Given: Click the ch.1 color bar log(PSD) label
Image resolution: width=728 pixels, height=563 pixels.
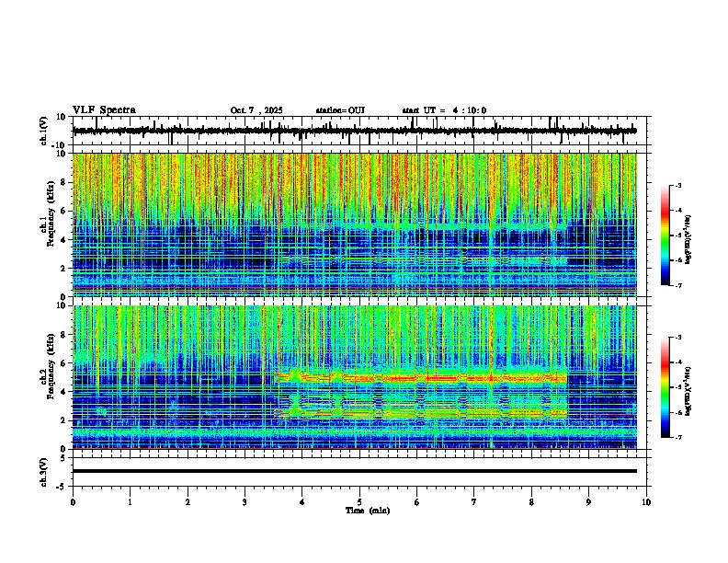Looking at the screenshot, I should [688, 240].
